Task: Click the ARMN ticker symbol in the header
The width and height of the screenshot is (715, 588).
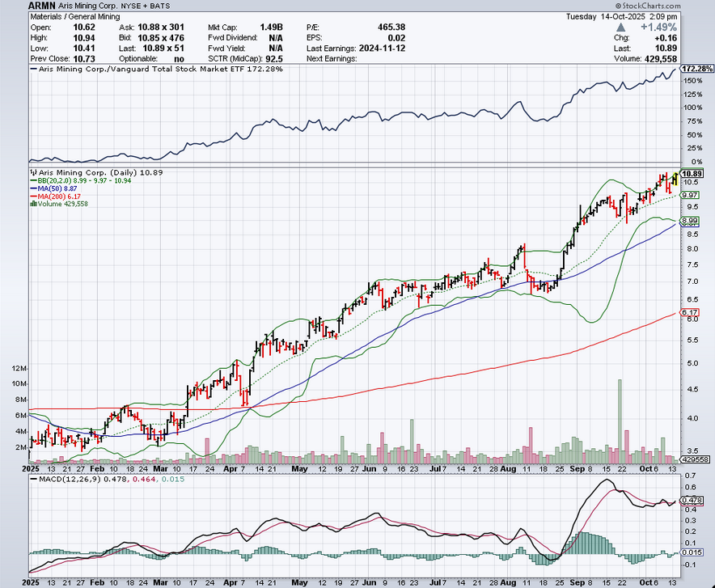Action: coord(44,5)
